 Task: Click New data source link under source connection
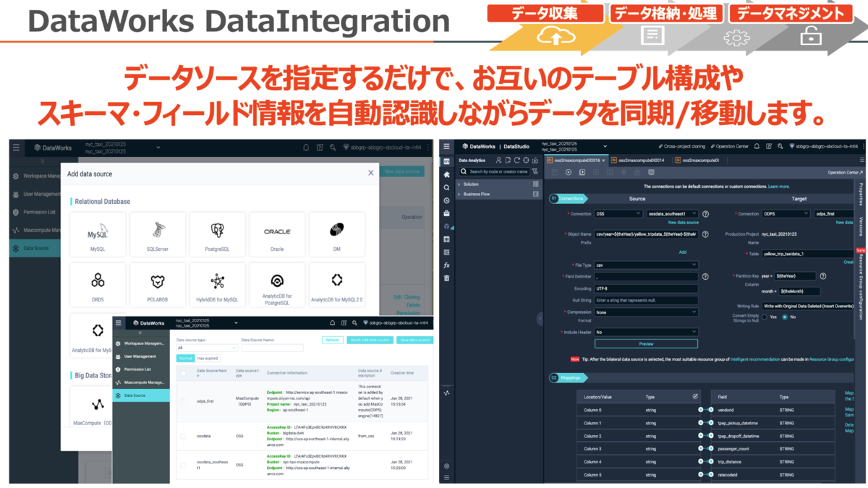[x=683, y=223]
